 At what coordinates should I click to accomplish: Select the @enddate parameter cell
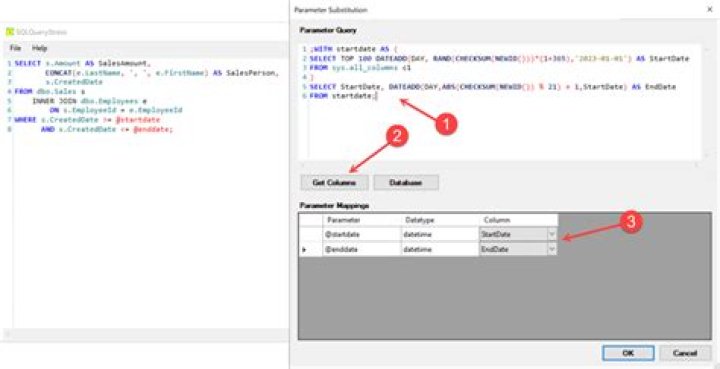[361, 249]
